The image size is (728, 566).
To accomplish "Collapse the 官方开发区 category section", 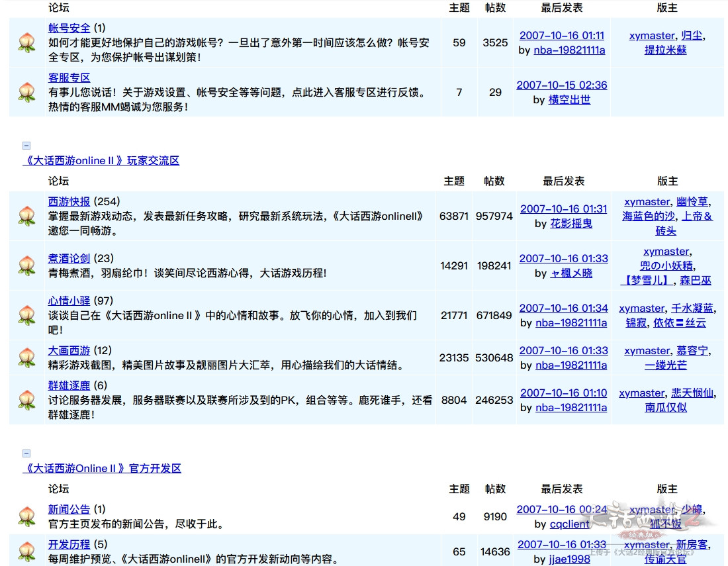I will 26,453.
